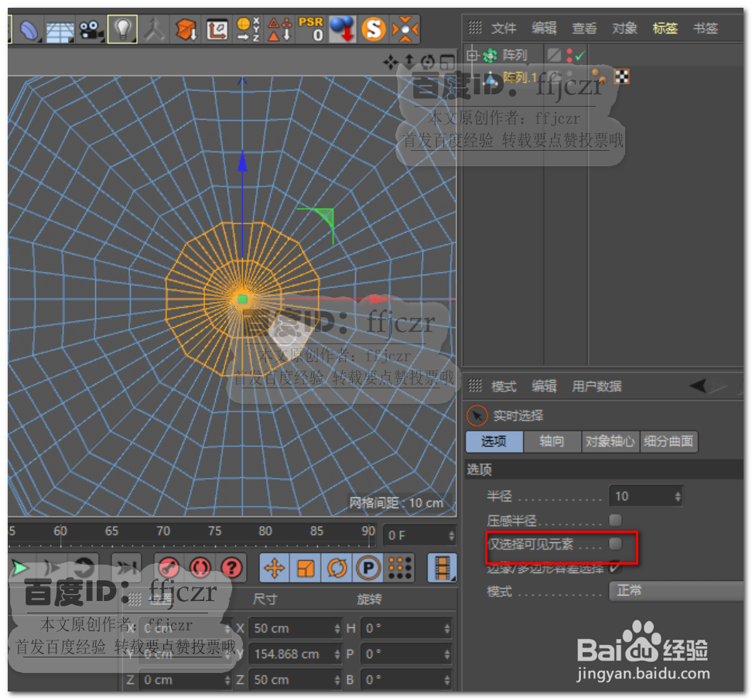752x700 pixels.
Task: Open the 查看 menu in object manager
Action: [585, 29]
